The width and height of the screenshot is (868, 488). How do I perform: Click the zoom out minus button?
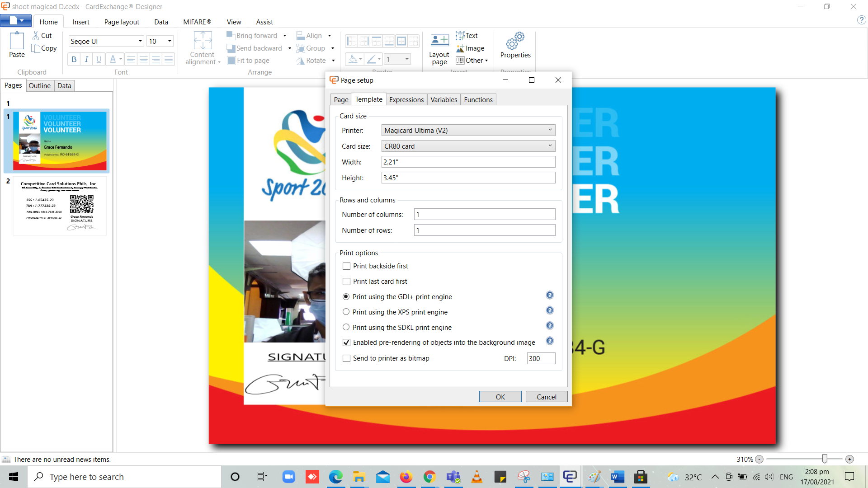(x=759, y=459)
